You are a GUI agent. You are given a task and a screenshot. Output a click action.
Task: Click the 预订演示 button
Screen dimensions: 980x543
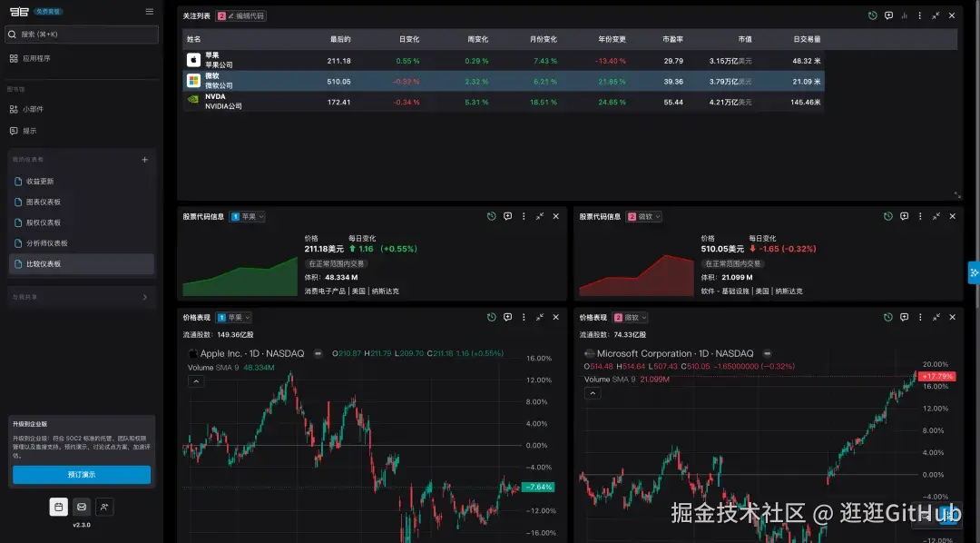point(82,475)
